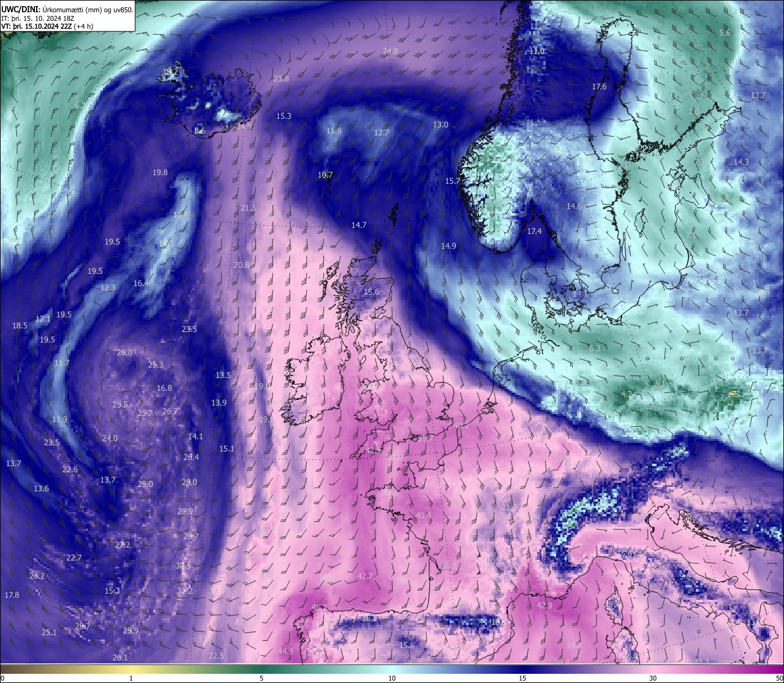Click the "VT: þri. 15.10.2024 22Z" line

38,26
